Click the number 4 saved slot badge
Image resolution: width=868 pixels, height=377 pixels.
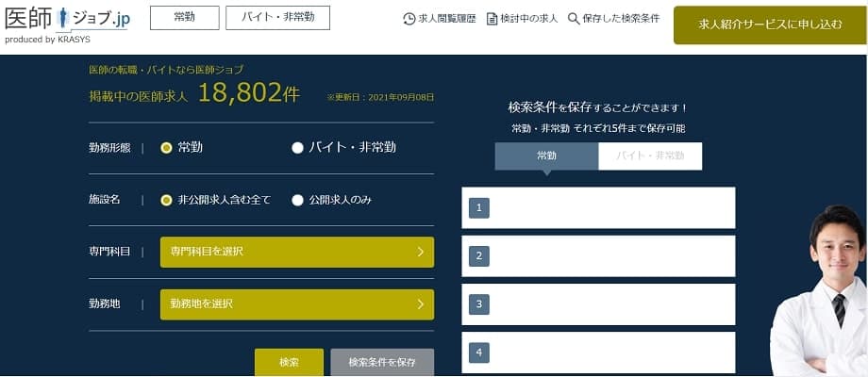[x=479, y=353]
